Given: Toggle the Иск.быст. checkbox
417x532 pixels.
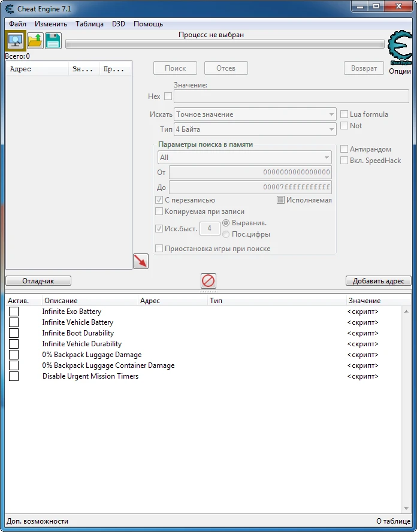Looking at the screenshot, I should (x=159, y=229).
